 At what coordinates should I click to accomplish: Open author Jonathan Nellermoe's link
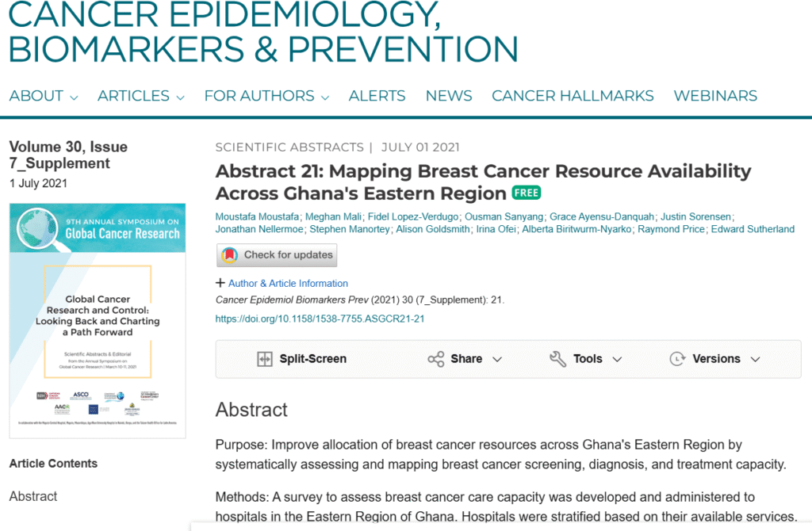pyautogui.click(x=259, y=229)
